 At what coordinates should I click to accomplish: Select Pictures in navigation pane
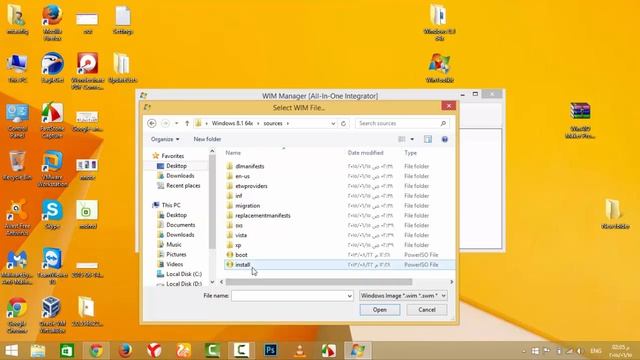coord(176,254)
